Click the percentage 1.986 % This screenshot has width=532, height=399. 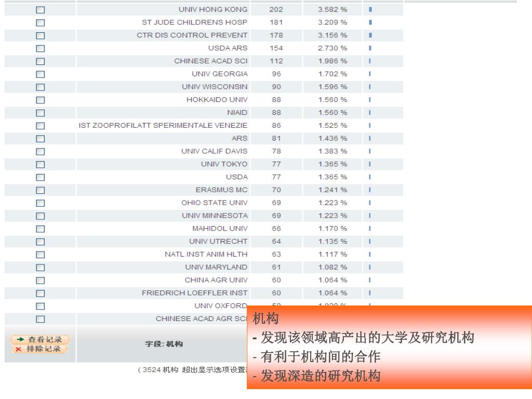pyautogui.click(x=332, y=61)
